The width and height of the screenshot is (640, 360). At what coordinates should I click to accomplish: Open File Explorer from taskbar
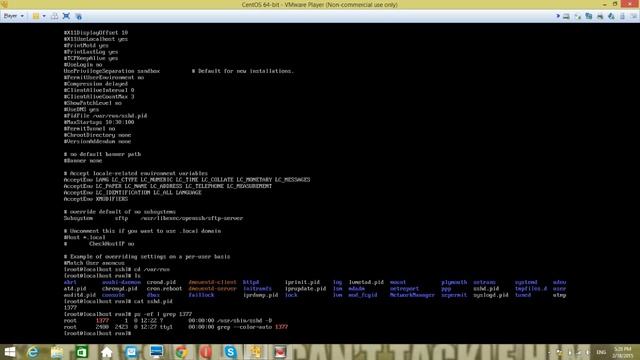click(57, 352)
